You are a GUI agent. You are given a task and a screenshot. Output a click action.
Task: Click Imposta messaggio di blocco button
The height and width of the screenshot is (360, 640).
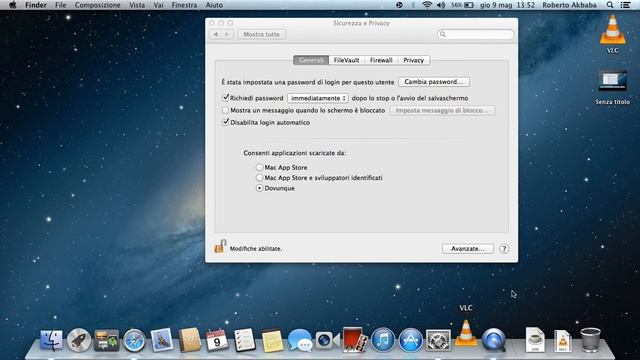coord(442,110)
